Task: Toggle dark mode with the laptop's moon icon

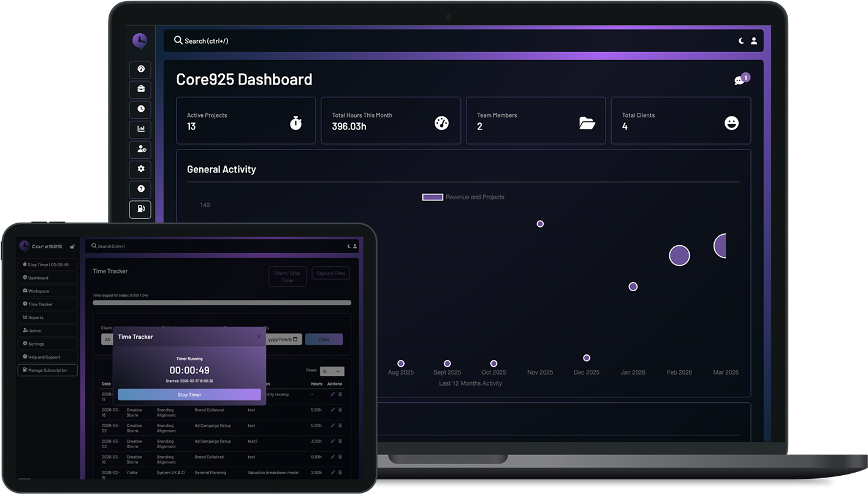Action: click(x=741, y=41)
